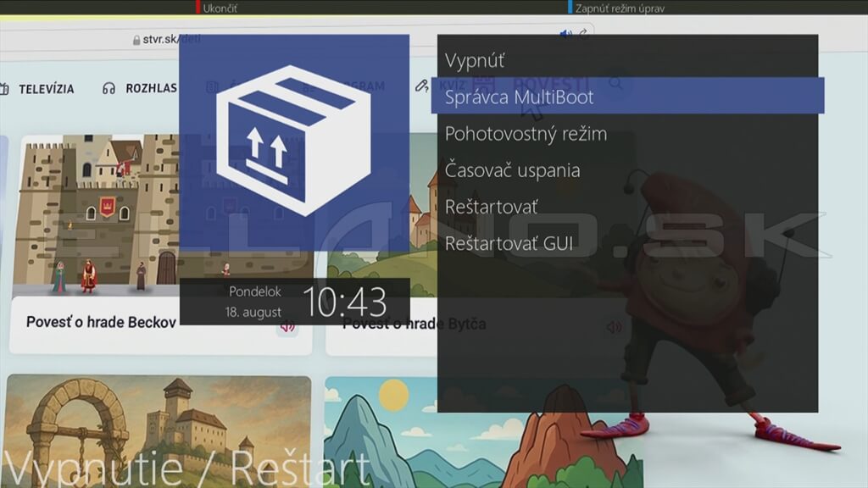Select Pohotovostný režim

pos(526,133)
